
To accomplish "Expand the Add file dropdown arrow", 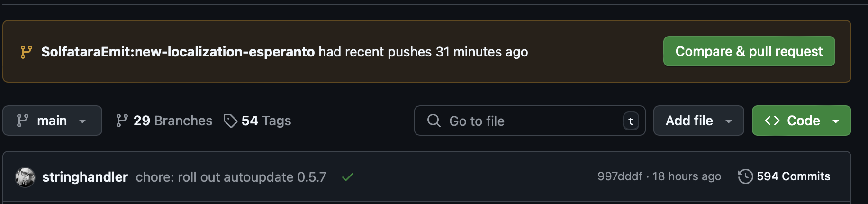I will coord(729,121).
